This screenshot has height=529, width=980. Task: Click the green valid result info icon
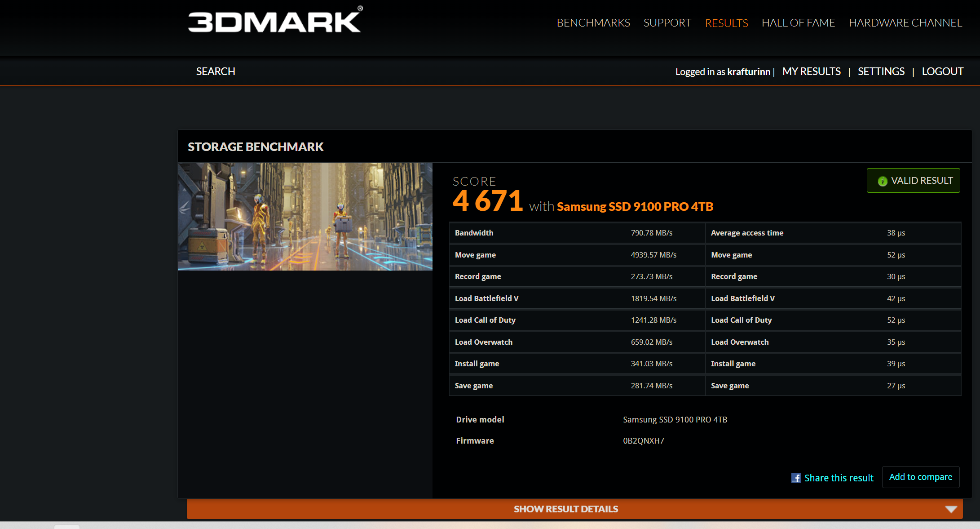[x=882, y=181]
